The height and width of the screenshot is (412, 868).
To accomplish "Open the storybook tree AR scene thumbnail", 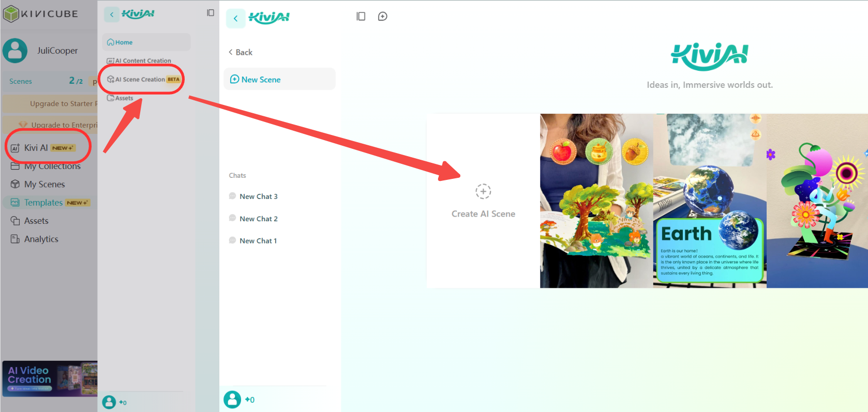I will pyautogui.click(x=596, y=201).
